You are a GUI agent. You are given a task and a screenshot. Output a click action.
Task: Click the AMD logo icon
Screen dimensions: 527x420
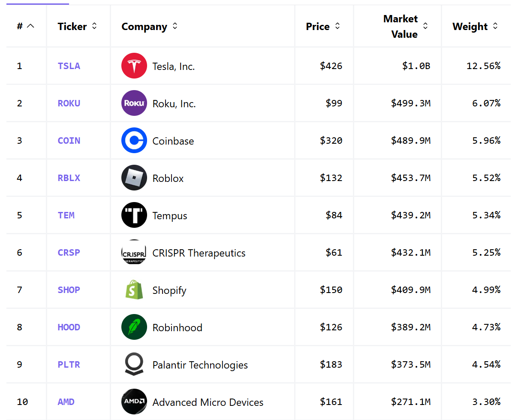[134, 402]
